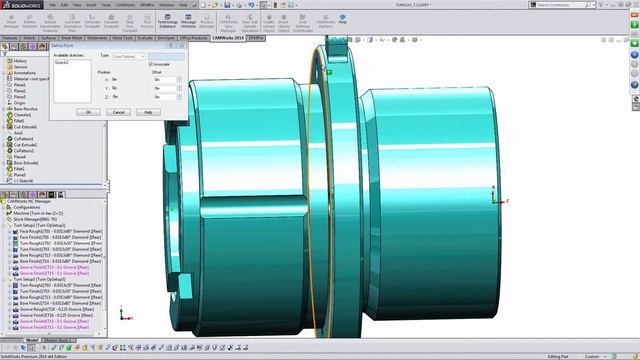Click the Undo icon in title toolbar
640x360 pixels.
[x=251, y=5]
